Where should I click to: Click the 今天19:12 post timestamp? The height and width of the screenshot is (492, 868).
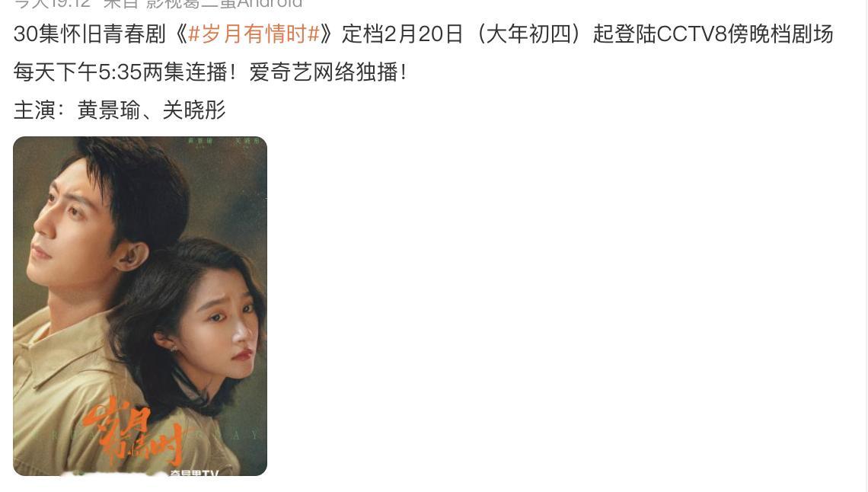pos(52,4)
